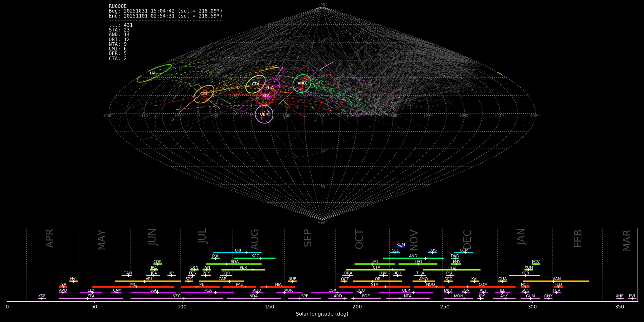Click the XCB shower bar in timeline

[x=524, y=275]
